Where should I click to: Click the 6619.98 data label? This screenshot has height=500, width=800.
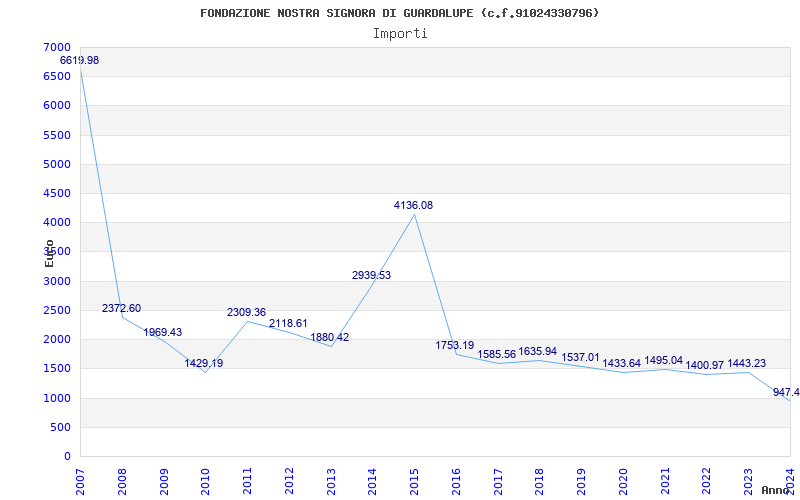point(80,60)
